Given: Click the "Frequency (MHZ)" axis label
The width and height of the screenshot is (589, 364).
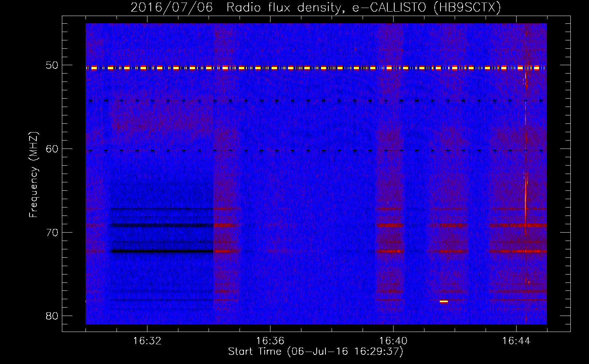Looking at the screenshot, I should (x=33, y=175).
